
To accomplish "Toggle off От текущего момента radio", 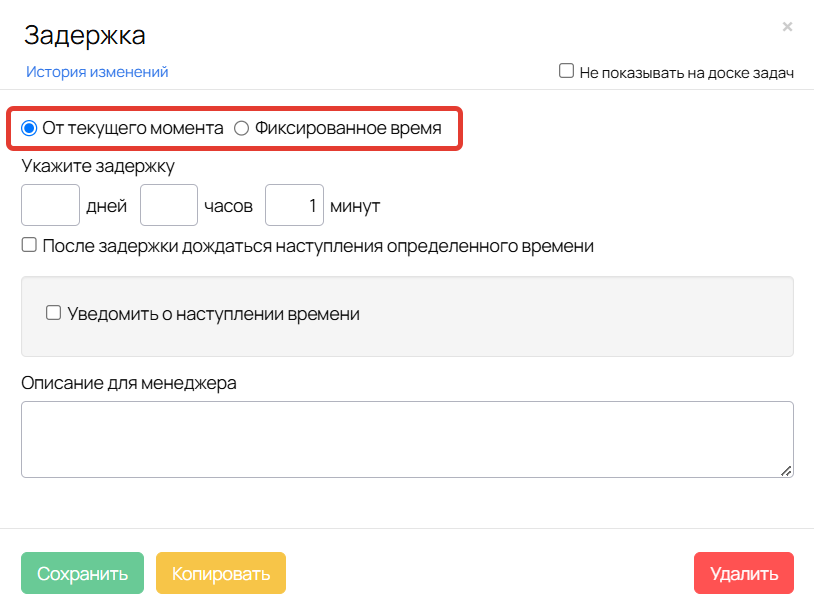I will (30, 128).
